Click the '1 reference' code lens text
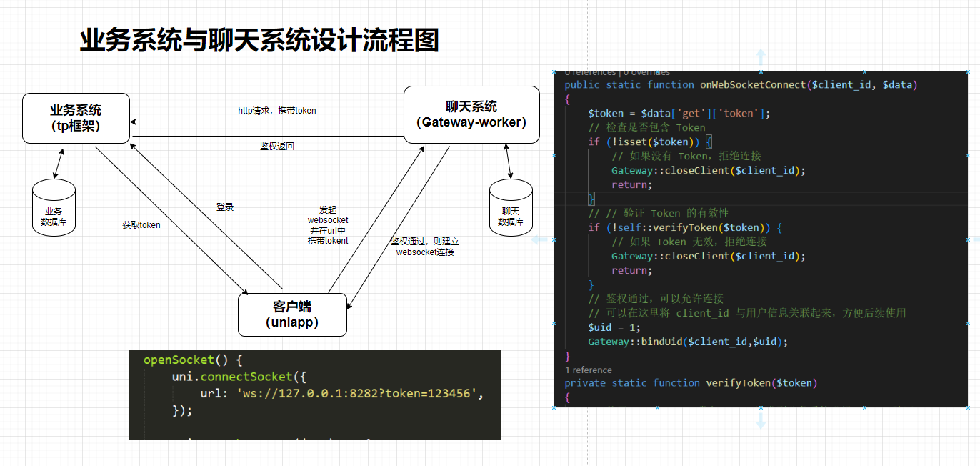Image resolution: width=980 pixels, height=466 pixels. click(x=589, y=370)
